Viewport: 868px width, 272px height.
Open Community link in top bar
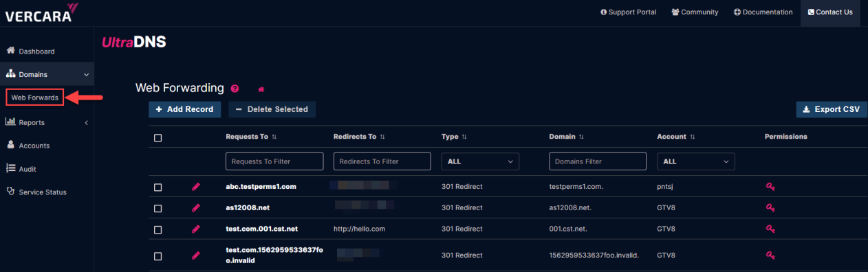click(x=695, y=12)
